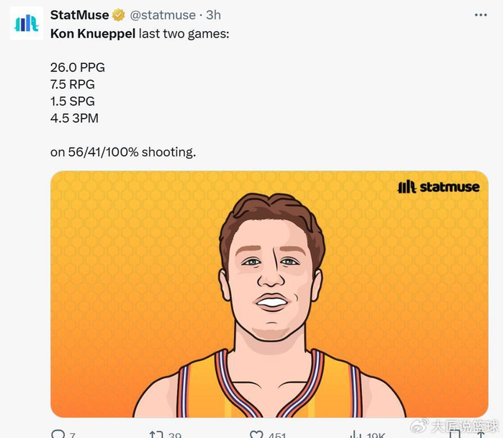Repost this tweet with the retweet icon
Viewport: 504px width, 438px height.
(x=156, y=434)
